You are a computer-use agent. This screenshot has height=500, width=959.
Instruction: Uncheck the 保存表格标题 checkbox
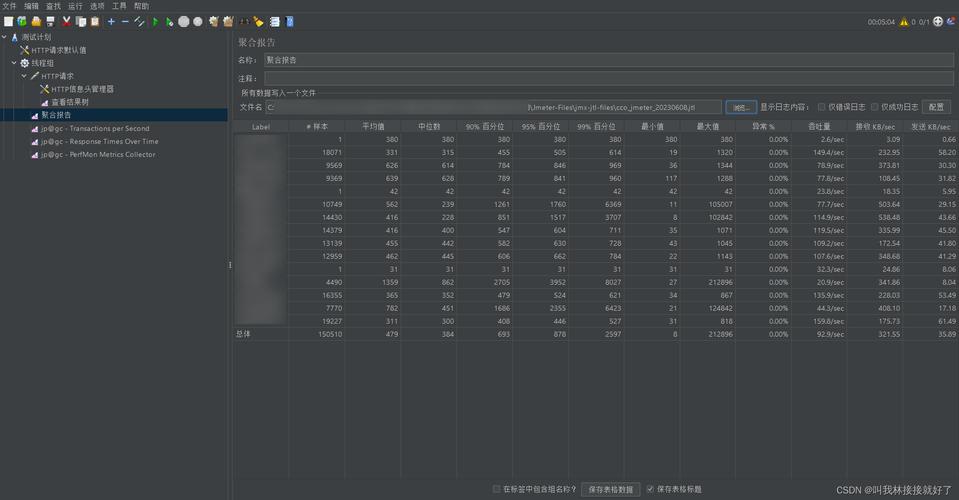click(x=650, y=489)
